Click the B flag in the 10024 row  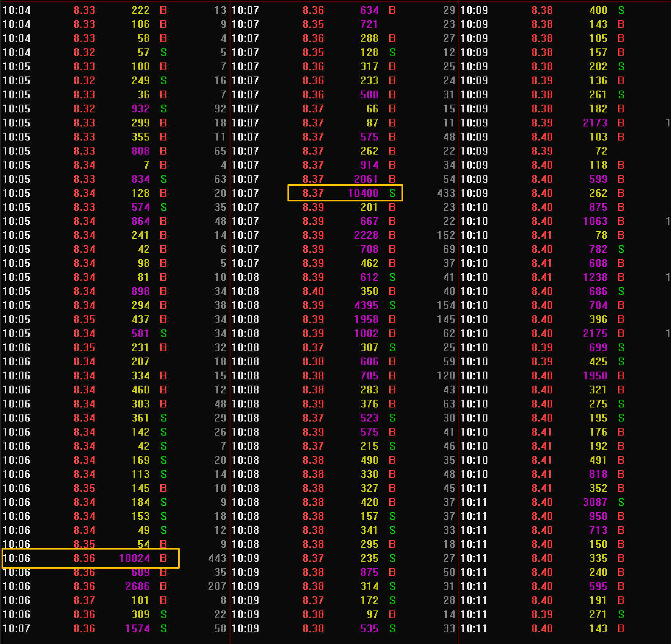click(163, 558)
